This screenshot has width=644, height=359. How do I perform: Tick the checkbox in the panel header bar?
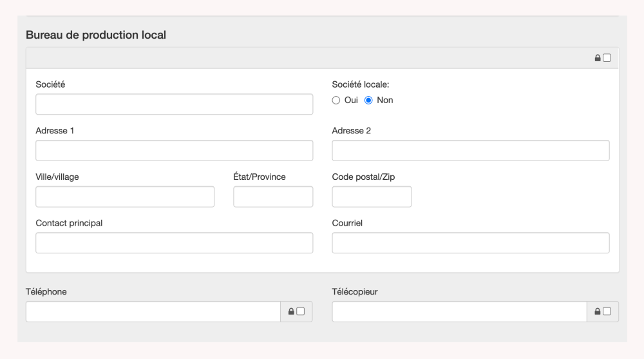pyautogui.click(x=607, y=58)
